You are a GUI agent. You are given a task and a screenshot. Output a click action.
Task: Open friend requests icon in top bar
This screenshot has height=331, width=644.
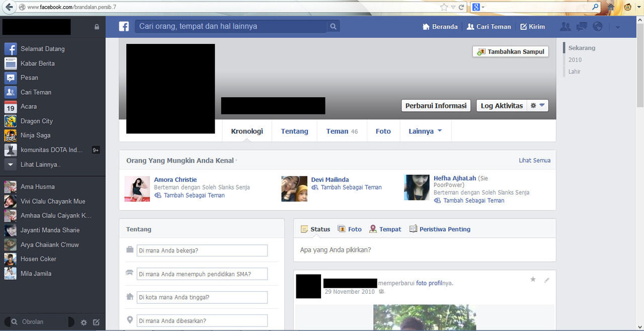[x=566, y=27]
